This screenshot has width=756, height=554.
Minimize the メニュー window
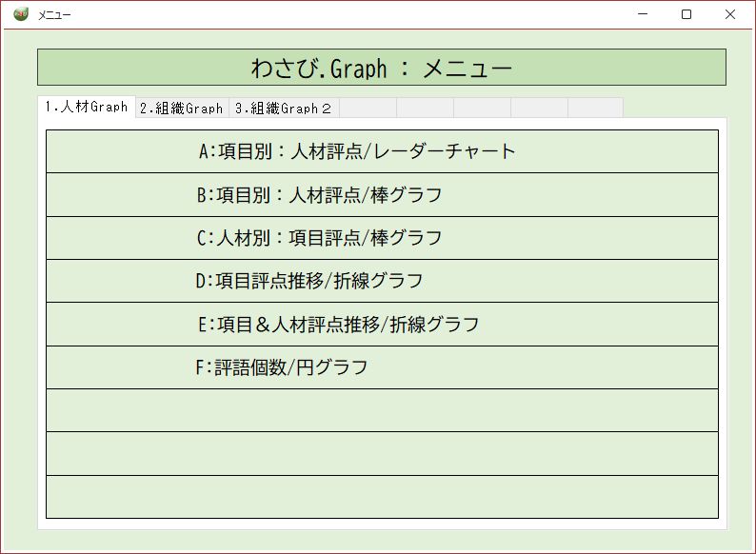(643, 14)
